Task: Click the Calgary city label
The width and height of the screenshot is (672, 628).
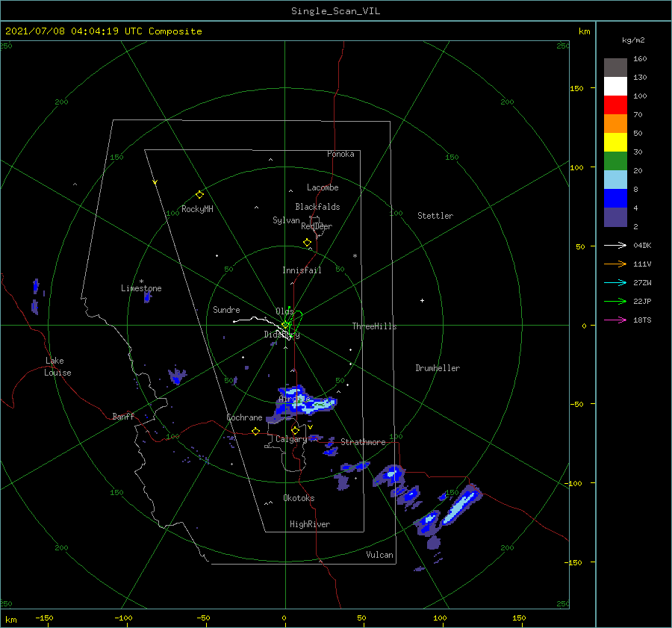Action: point(291,439)
